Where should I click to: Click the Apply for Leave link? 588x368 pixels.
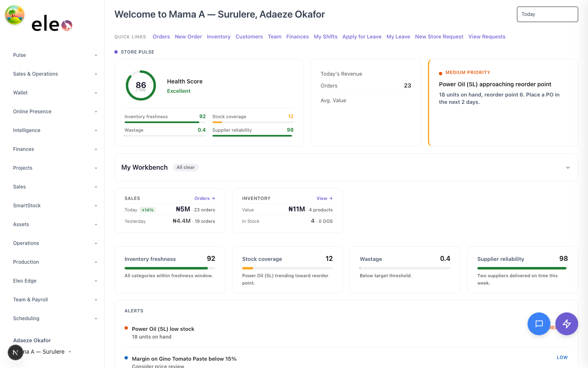(362, 37)
